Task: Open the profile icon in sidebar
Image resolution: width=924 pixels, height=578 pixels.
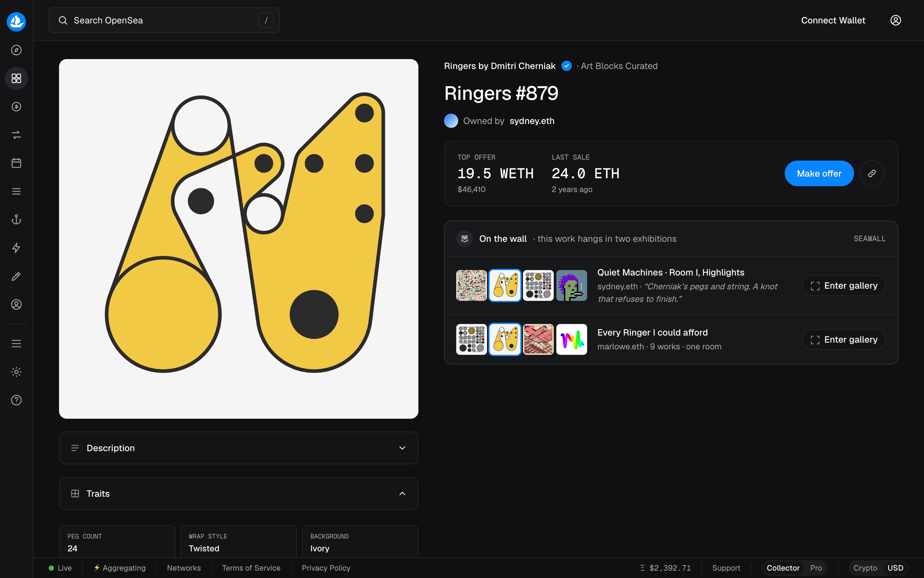Action: click(x=16, y=304)
